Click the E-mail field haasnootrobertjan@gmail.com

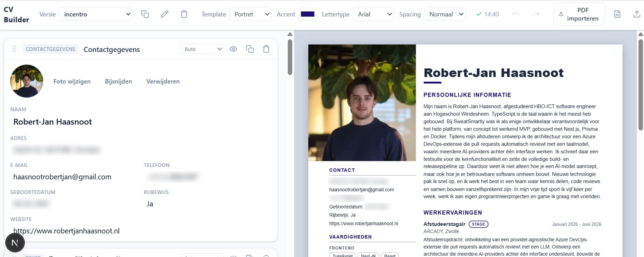(x=74, y=177)
